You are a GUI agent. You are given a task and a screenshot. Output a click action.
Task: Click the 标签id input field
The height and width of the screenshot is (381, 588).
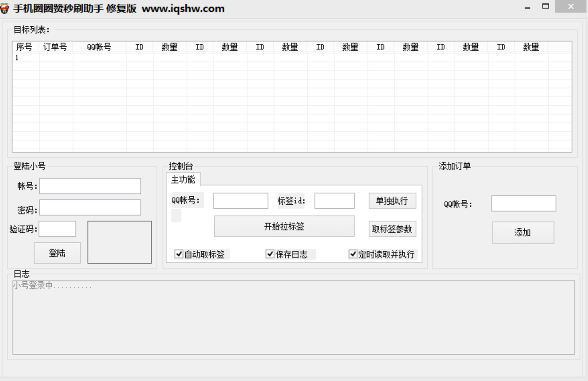click(x=334, y=201)
